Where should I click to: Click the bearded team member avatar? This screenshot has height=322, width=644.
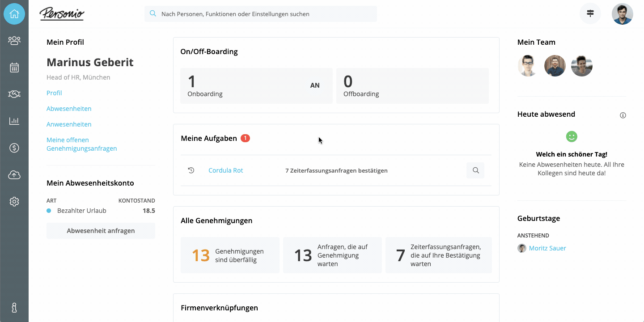point(555,66)
